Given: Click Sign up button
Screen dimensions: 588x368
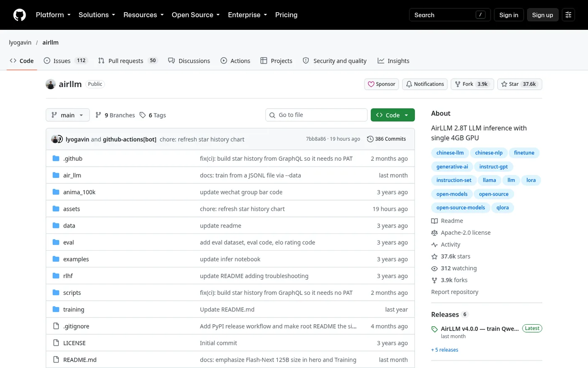Looking at the screenshot, I should [543, 15].
